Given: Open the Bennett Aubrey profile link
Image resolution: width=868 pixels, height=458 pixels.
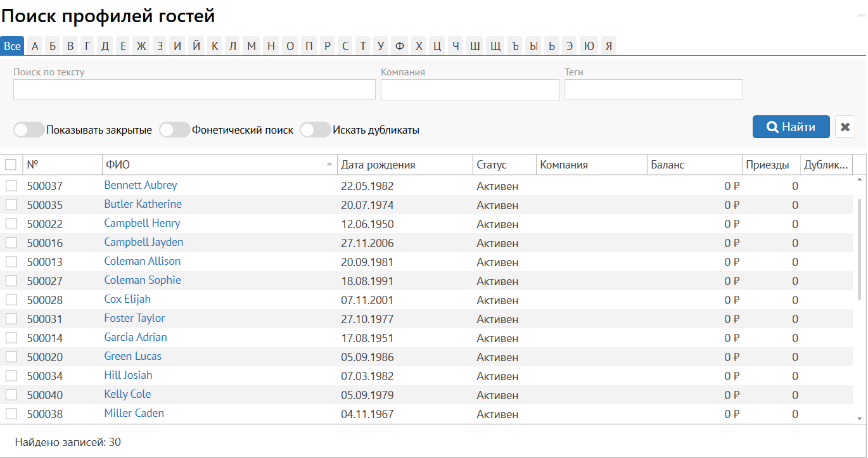Looking at the screenshot, I should [141, 185].
